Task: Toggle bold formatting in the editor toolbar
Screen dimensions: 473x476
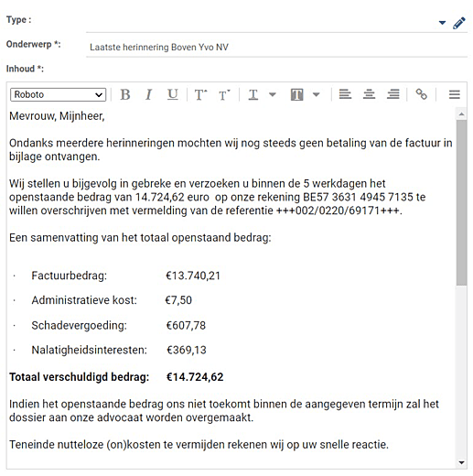Action: coord(125,94)
